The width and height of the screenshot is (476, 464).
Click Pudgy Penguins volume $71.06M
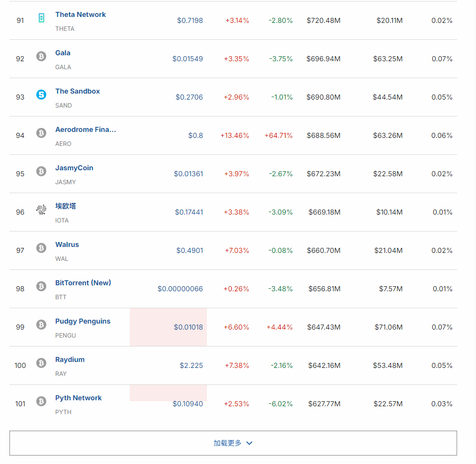pyautogui.click(x=388, y=327)
